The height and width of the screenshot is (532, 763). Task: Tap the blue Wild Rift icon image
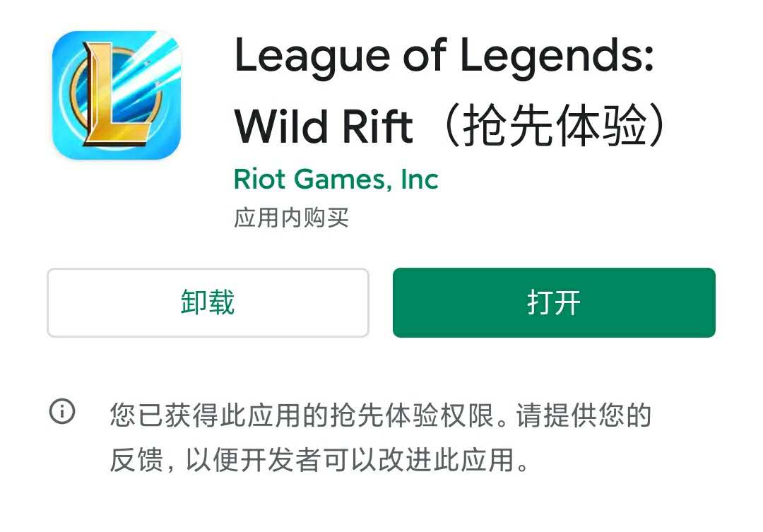click(x=117, y=95)
